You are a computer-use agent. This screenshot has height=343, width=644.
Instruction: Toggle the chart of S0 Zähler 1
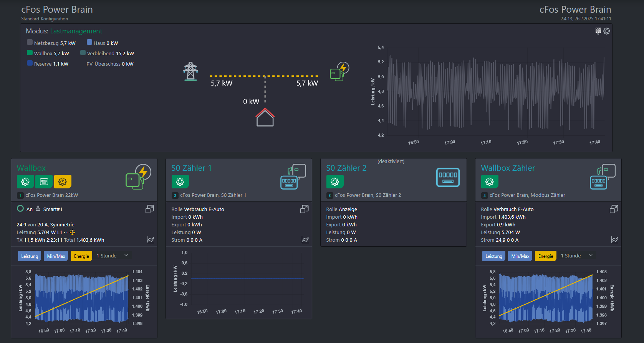305,240
